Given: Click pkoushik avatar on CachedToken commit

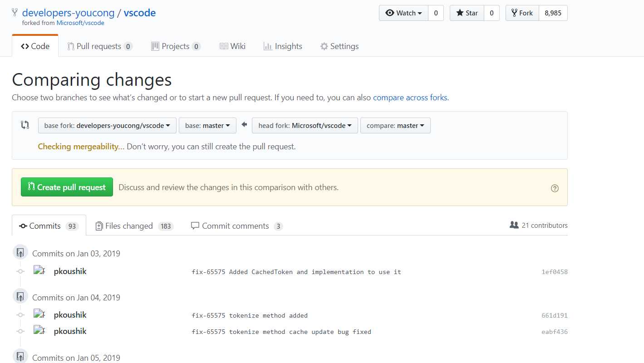Looking at the screenshot, I should pos(39,271).
